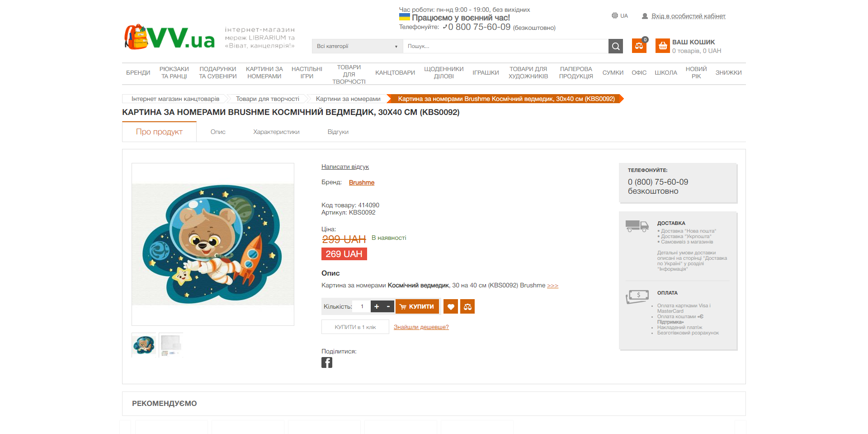
Task: Open ТОВАРИ ДЛЯ ТВОРЧОСТІ menu
Action: tap(349, 74)
